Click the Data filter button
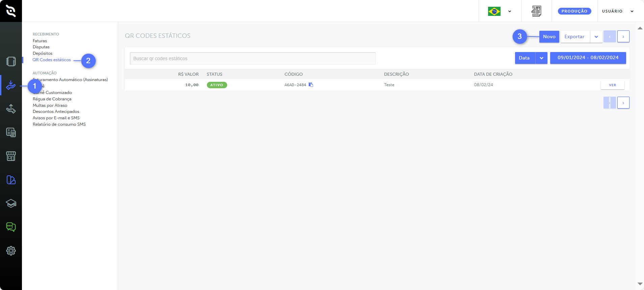The width and height of the screenshot is (644, 290). click(525, 58)
